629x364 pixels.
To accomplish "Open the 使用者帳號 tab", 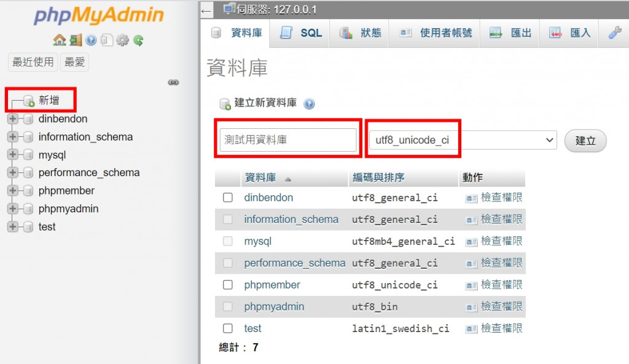I will 436,33.
